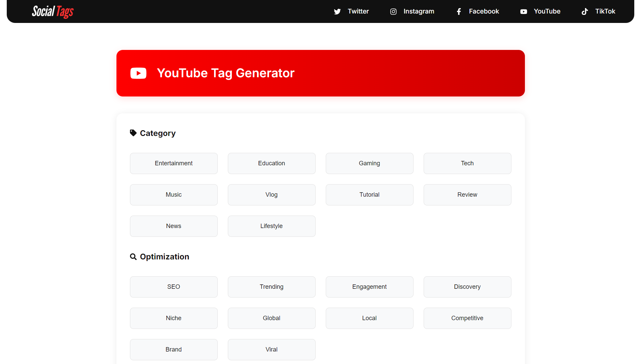639x364 pixels.
Task: Choose Viral optimization
Action: click(272, 349)
